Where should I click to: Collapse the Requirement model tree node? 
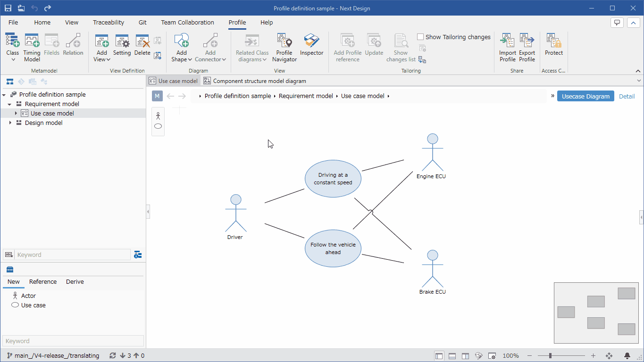pos(9,104)
